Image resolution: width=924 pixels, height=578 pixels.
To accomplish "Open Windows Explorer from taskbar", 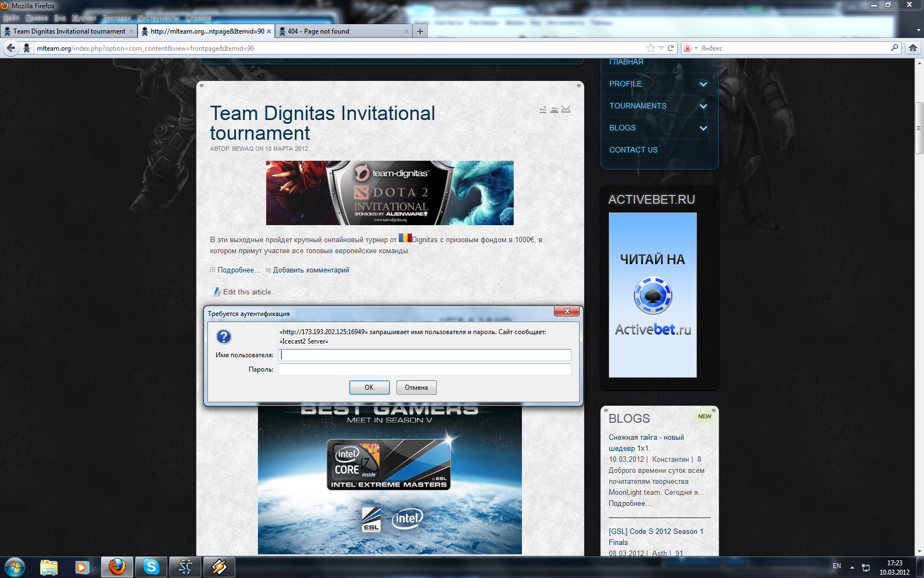I will pos(49,567).
